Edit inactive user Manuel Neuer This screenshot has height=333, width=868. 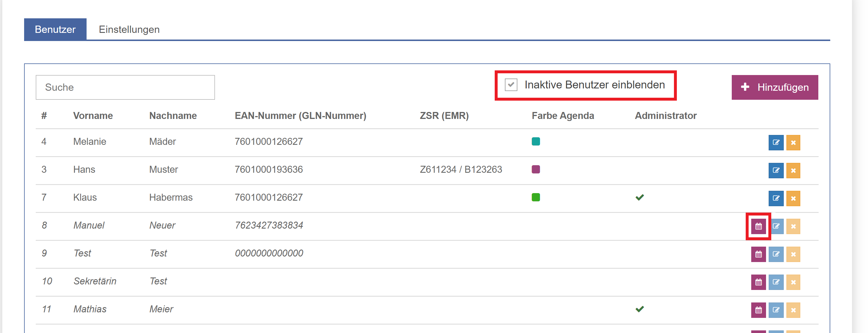[x=776, y=226]
